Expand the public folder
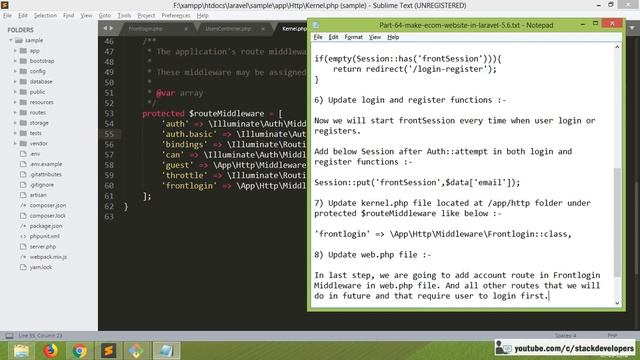This screenshot has width=640, height=360. coord(16,92)
